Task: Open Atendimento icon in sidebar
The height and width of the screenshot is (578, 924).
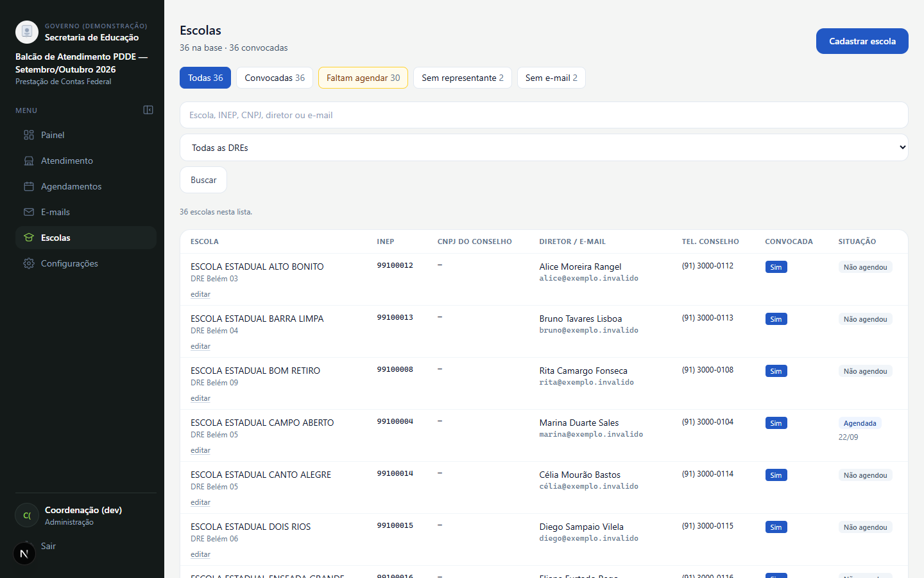Action: point(29,161)
